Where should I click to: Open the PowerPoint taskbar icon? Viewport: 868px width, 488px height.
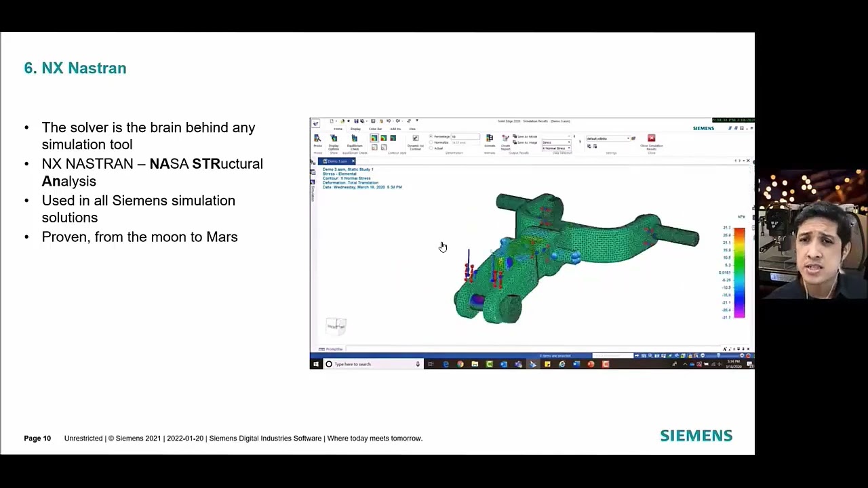[591, 364]
